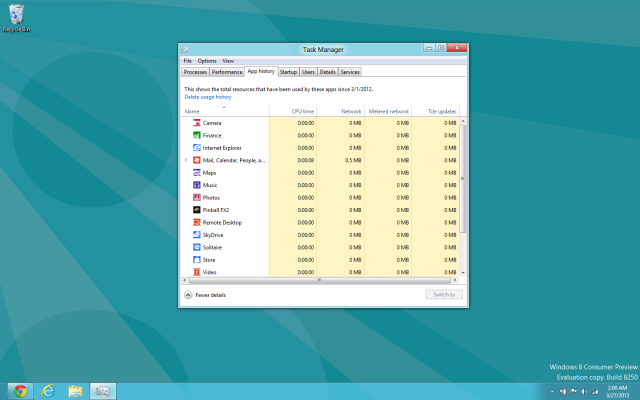
Task: Open the Options menu
Action: click(x=206, y=61)
